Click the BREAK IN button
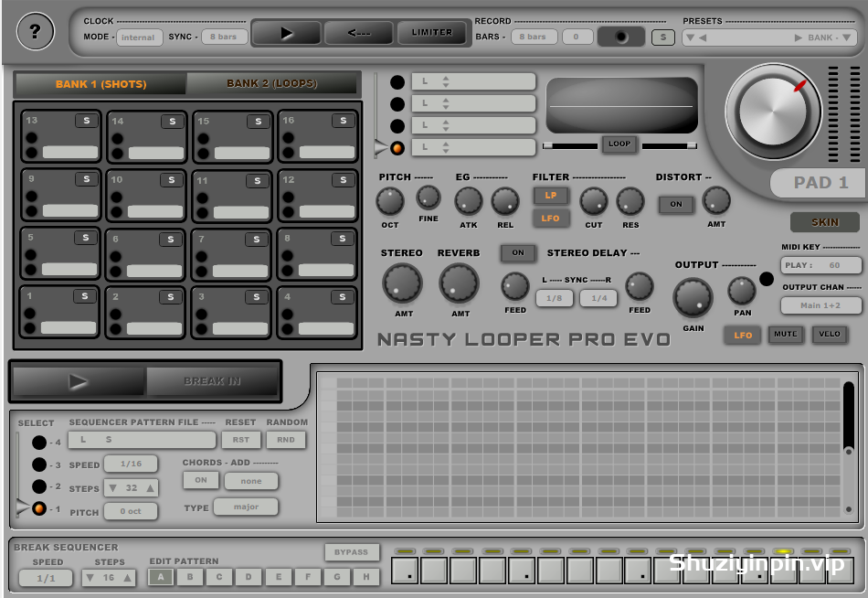This screenshot has height=598, width=868. coord(212,381)
